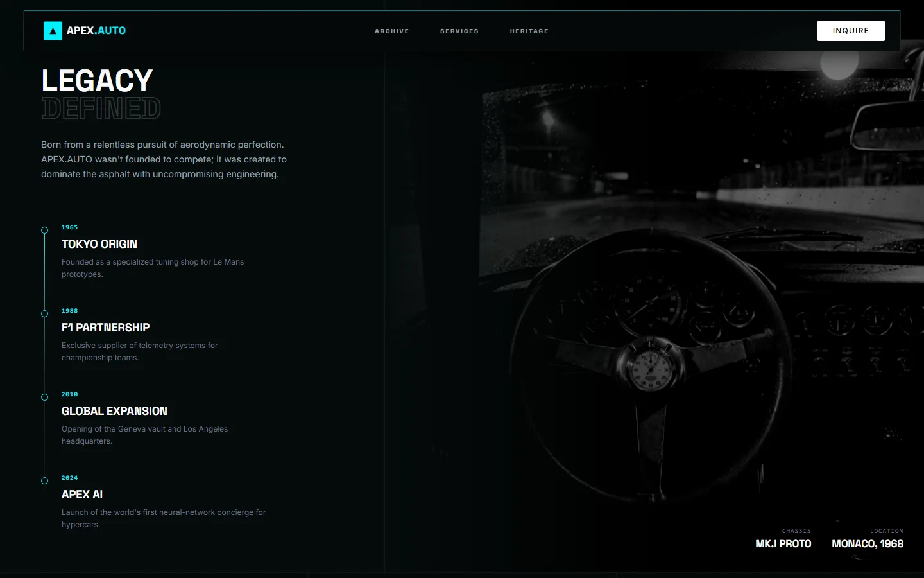Open the Heritage navigation item
Image resolution: width=924 pixels, height=578 pixels.
(x=529, y=31)
